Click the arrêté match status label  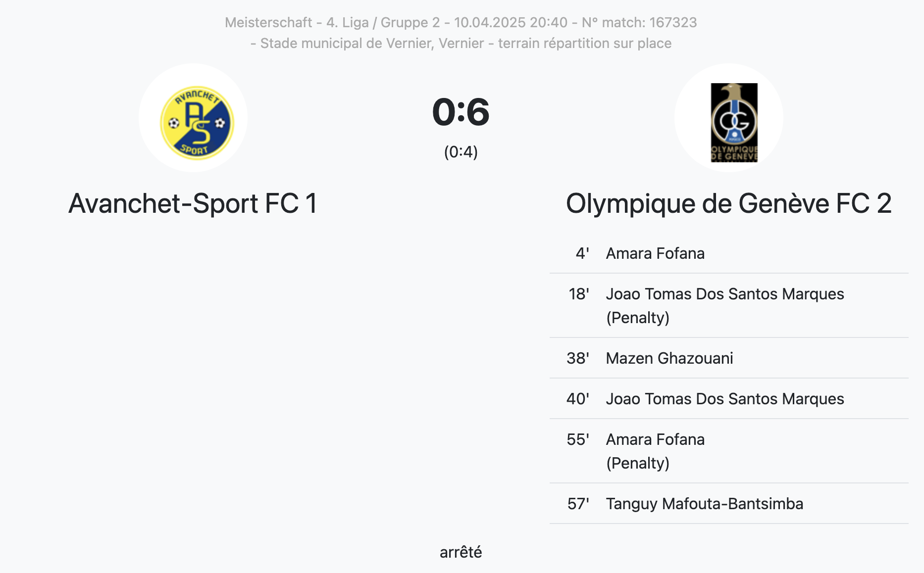461,552
